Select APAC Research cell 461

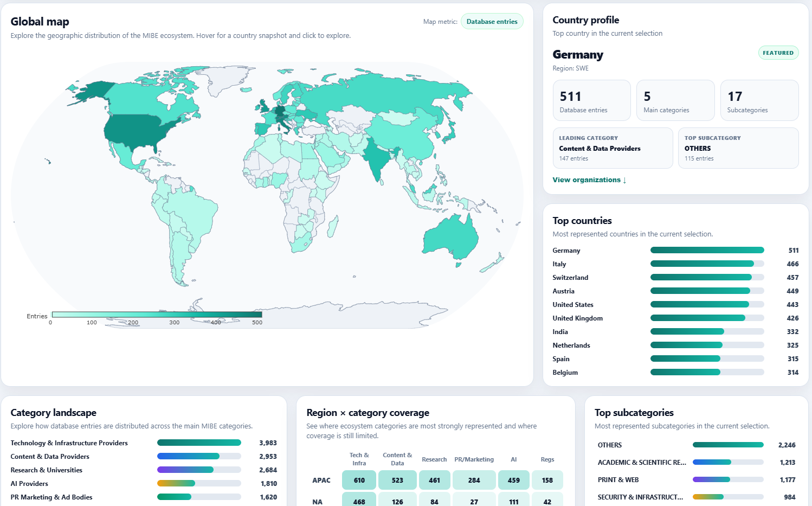coord(435,480)
